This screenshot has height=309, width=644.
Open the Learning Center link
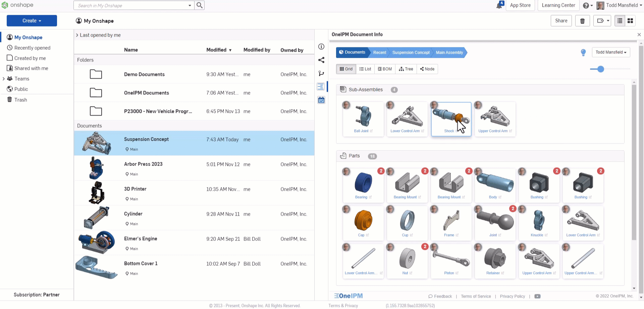pyautogui.click(x=558, y=5)
